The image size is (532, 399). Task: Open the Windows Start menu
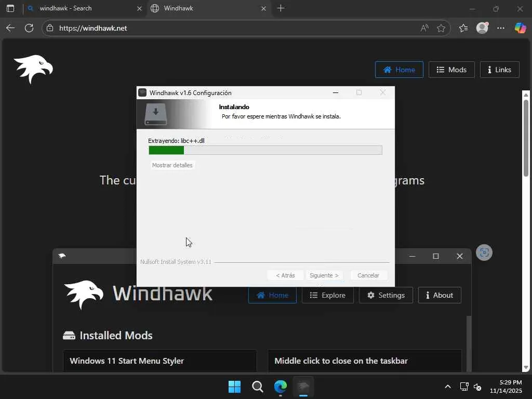234,387
